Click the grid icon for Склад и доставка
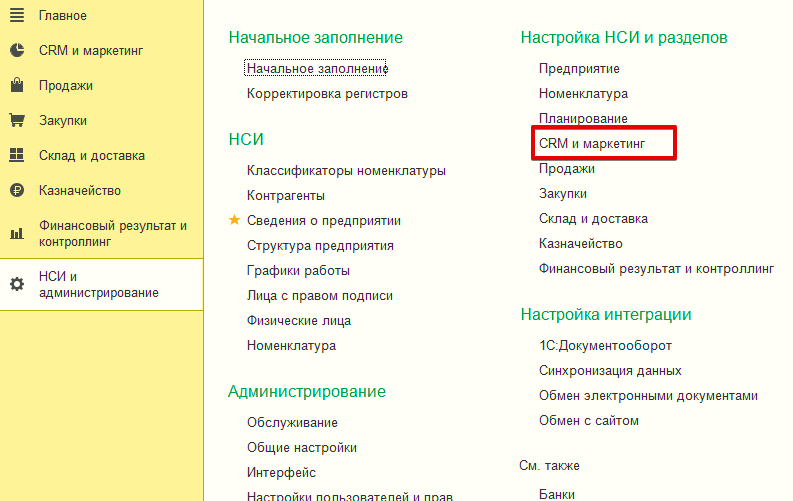This screenshot has width=793, height=501. (x=17, y=155)
